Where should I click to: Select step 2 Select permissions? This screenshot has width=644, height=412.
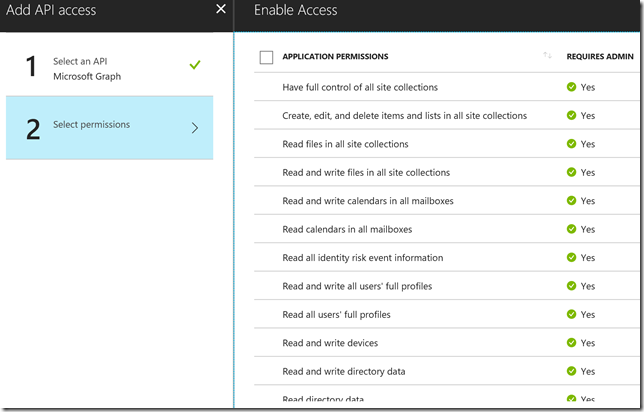[x=109, y=128]
